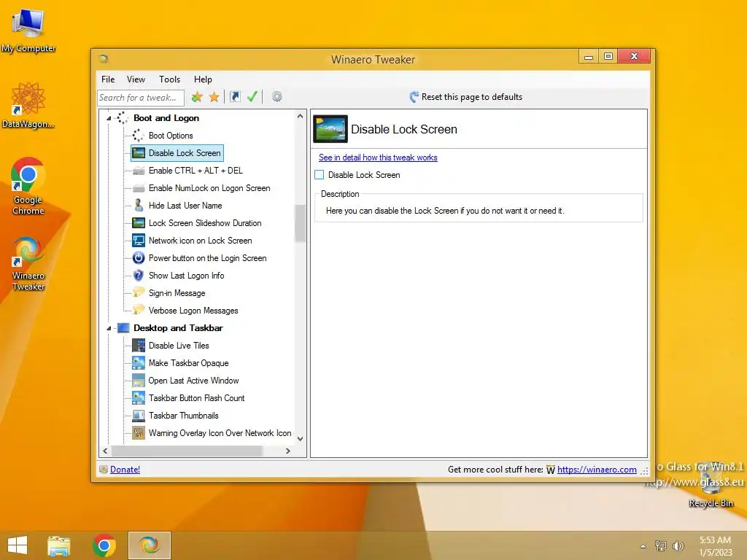
Task: Select Enable NumLock on Logon Screen
Action: 209,188
